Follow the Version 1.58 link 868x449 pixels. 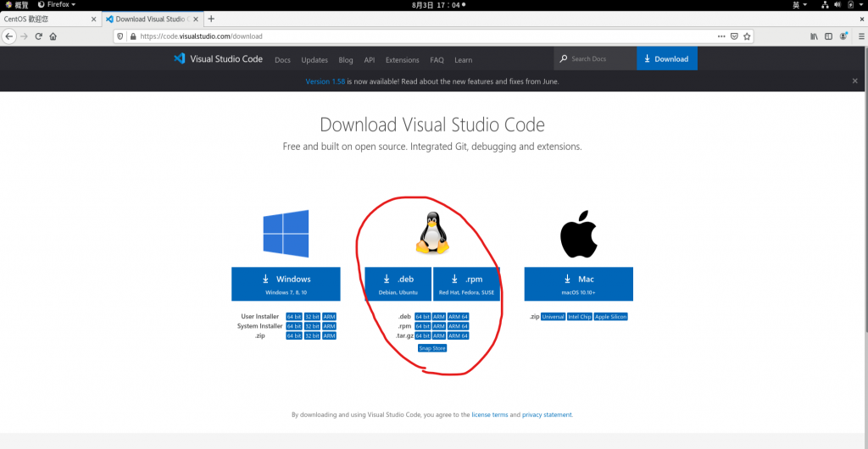[x=325, y=81]
